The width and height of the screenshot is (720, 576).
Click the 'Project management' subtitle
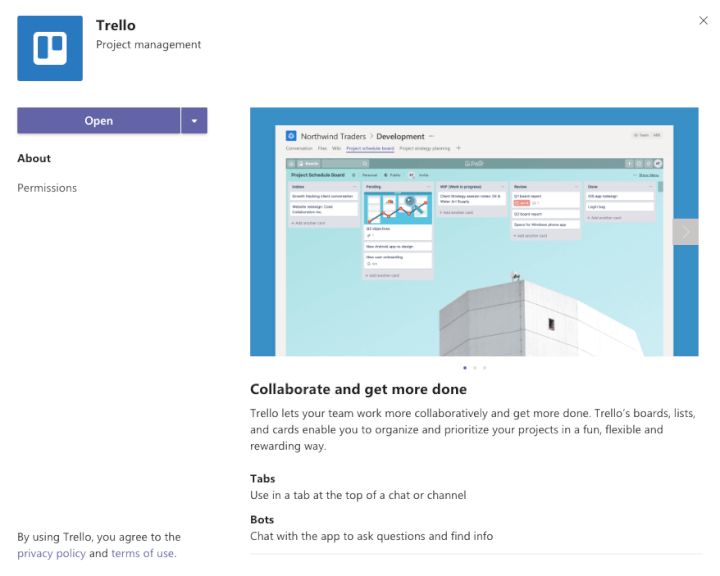point(148,45)
